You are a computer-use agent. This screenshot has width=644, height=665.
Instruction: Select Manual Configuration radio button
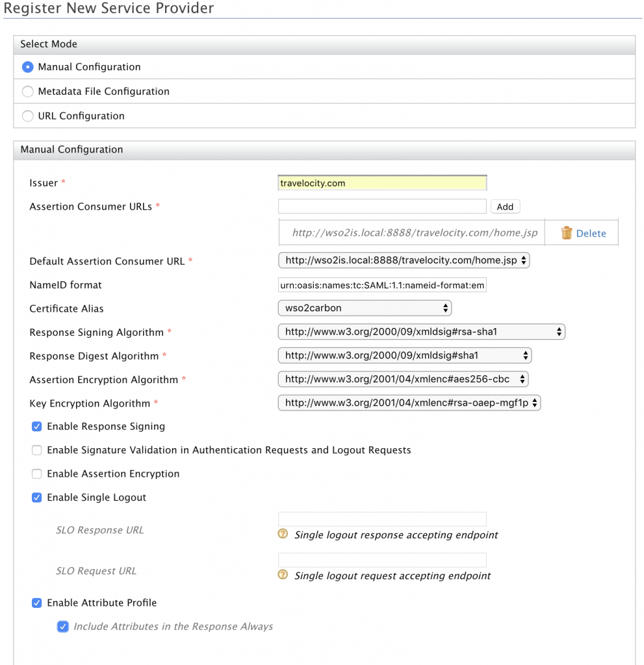point(28,67)
